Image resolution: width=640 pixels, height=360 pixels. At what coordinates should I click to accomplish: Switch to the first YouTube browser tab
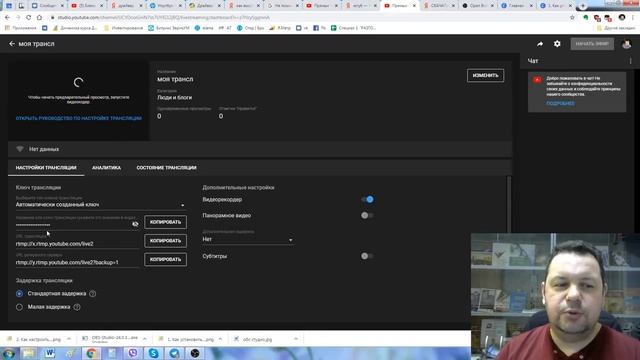pos(87,6)
